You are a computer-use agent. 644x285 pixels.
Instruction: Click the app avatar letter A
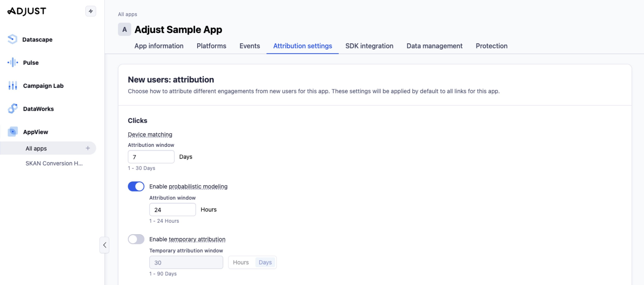(x=125, y=29)
